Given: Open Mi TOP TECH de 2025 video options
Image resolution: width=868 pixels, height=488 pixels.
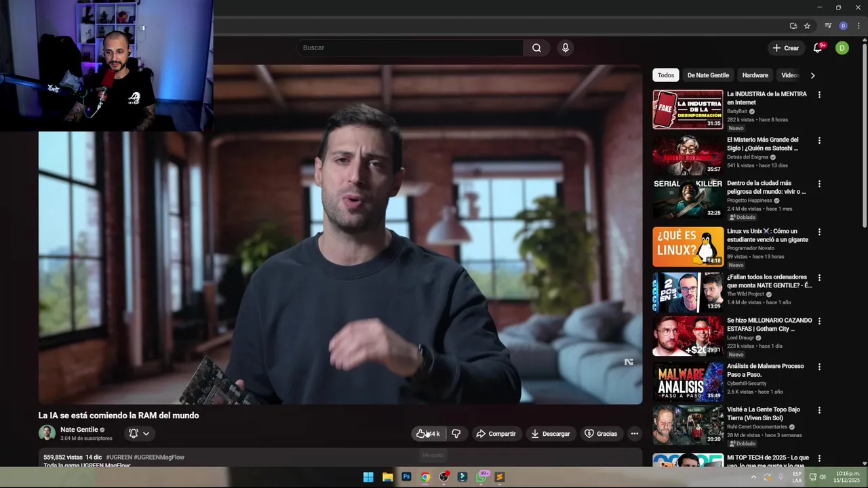Looking at the screenshot, I should point(819,459).
